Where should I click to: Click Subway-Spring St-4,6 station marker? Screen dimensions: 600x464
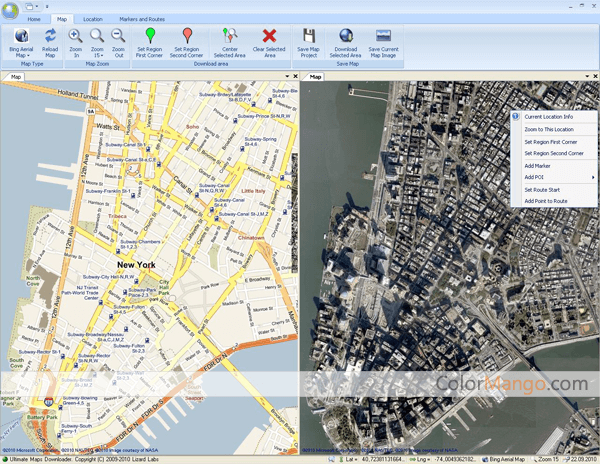point(242,149)
